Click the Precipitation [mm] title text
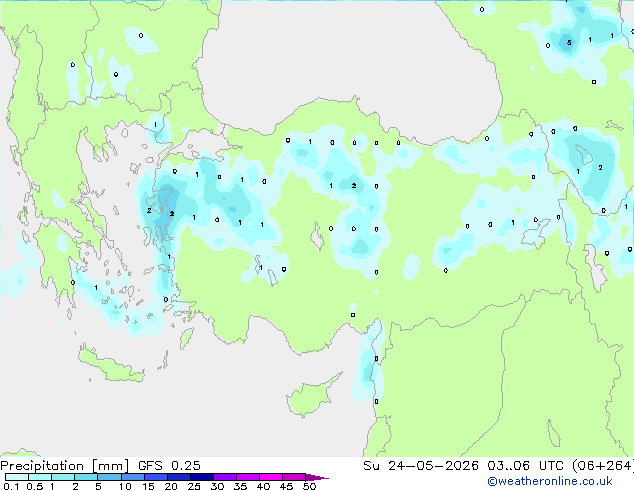The image size is (634, 490). (65, 466)
